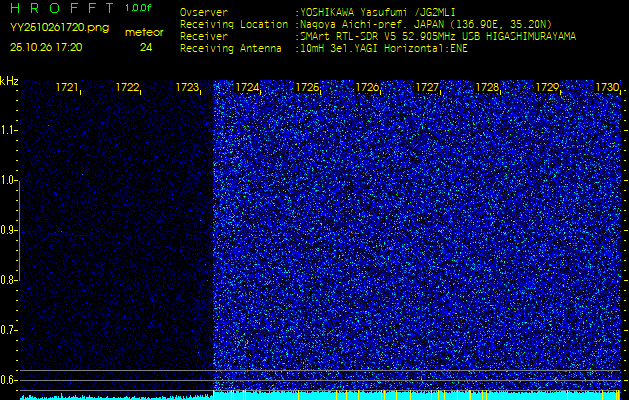This screenshot has height=400, width=629.
Task: Click the 1725 time marker
Action: pos(307,87)
